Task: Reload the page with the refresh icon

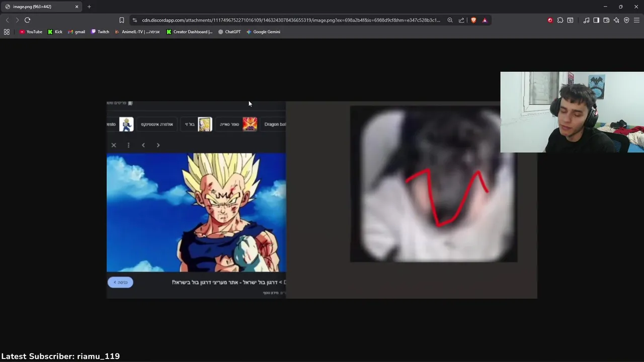Action: [x=27, y=20]
